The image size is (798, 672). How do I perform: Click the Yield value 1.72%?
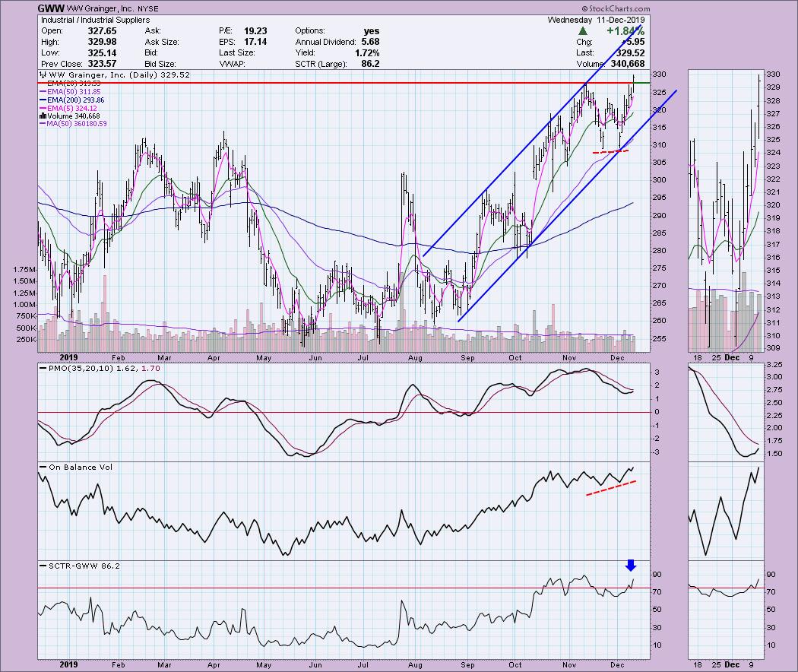(x=367, y=53)
